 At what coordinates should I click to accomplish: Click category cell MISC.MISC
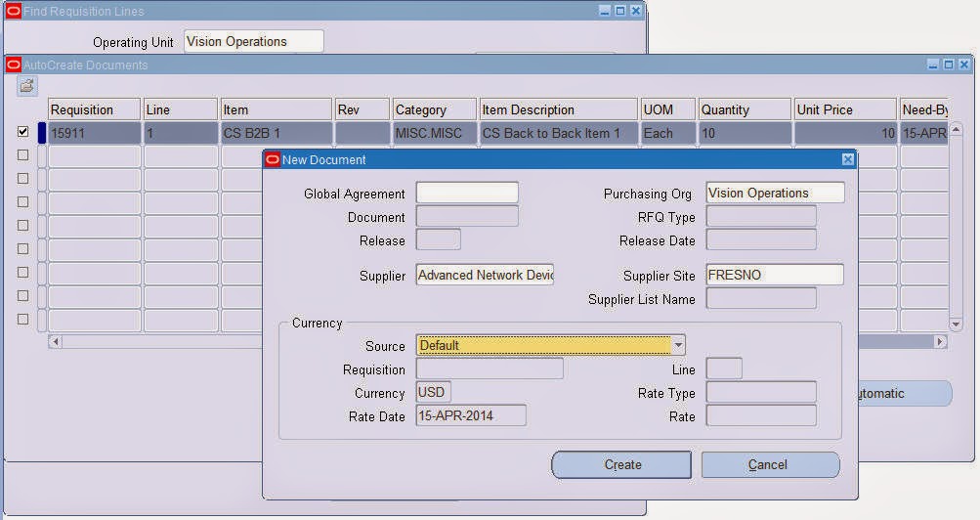click(x=435, y=133)
